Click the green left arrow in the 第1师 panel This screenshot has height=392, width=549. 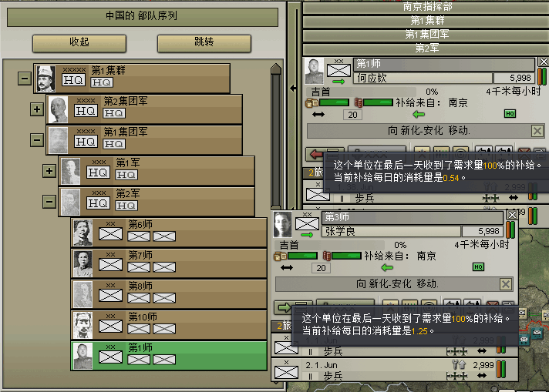(x=419, y=114)
